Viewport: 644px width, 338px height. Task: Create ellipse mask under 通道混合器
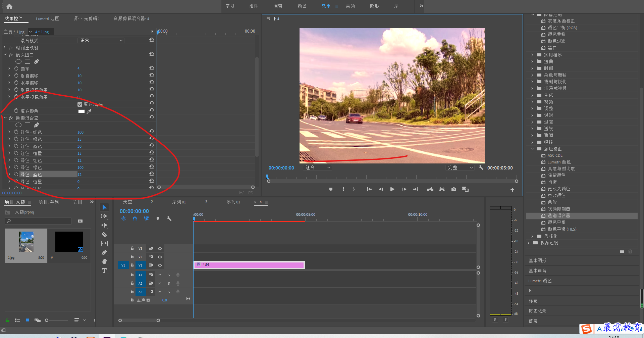(18, 125)
